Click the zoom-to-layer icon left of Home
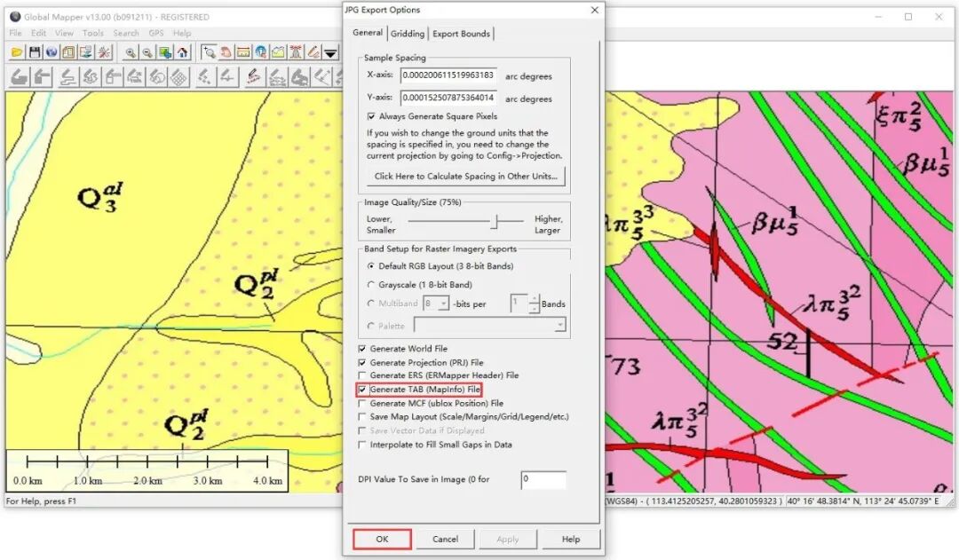Screen dimensions: 959x560 [165, 52]
